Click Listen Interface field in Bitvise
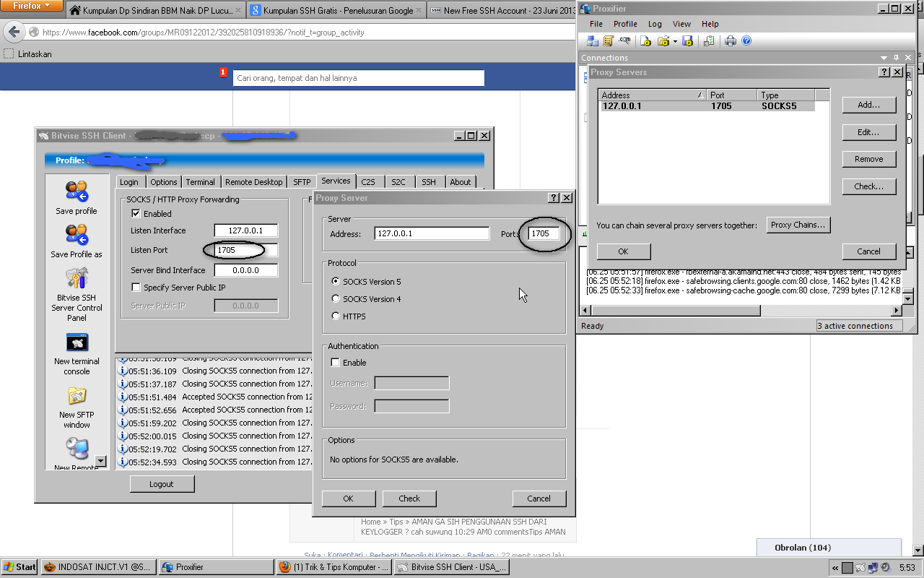The width and height of the screenshot is (924, 578). coord(246,230)
